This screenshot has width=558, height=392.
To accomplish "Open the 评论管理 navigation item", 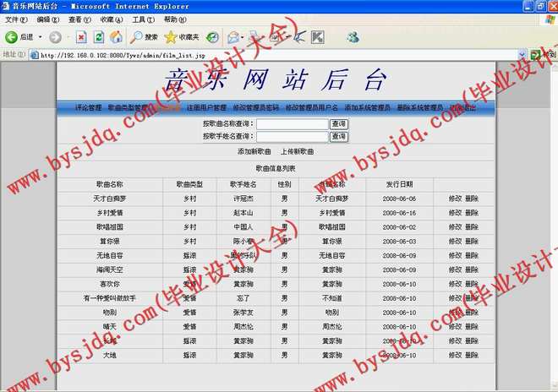I will click(x=89, y=108).
